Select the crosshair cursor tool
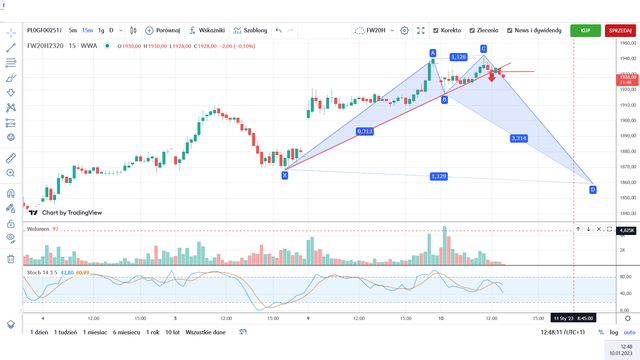The width and height of the screenshot is (640, 360). (x=11, y=33)
